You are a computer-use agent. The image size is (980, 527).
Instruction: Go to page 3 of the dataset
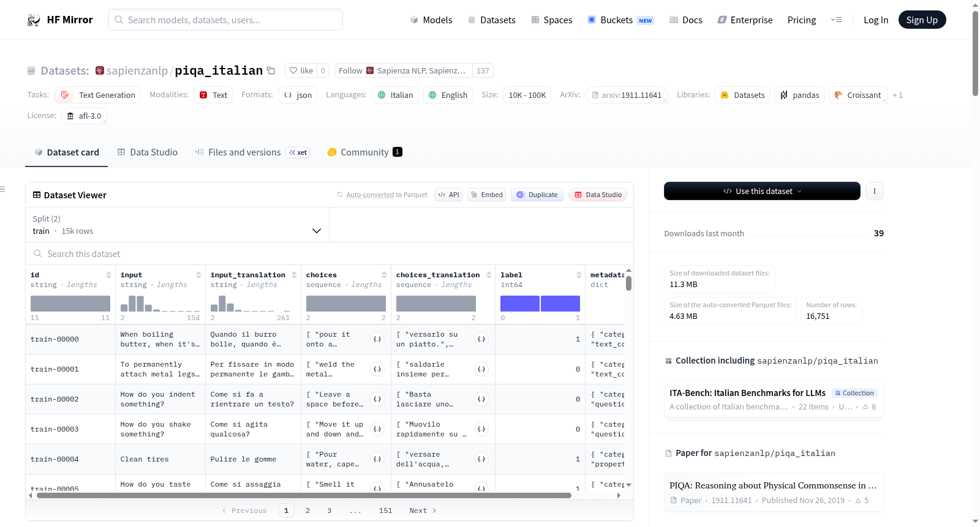330,510
